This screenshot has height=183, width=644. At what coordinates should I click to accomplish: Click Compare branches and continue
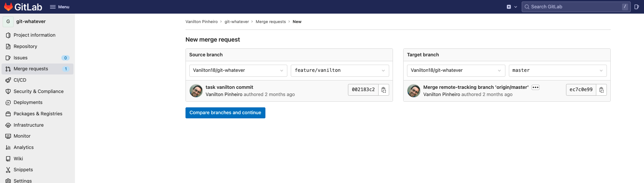[x=225, y=113]
